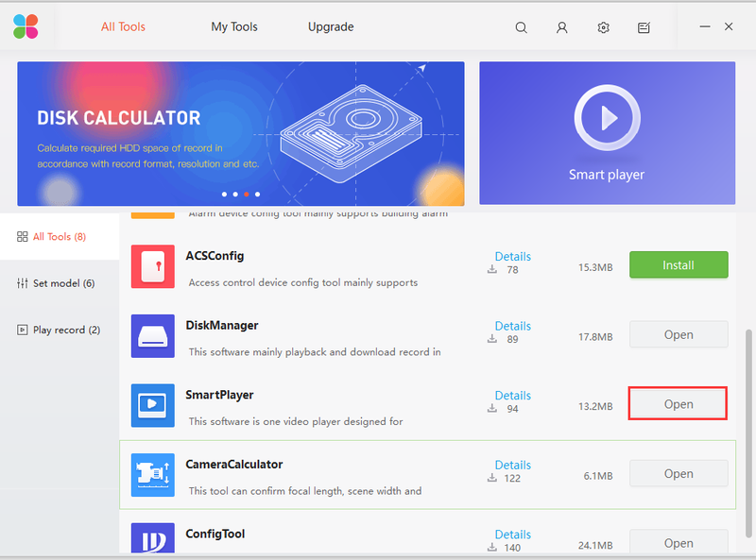View Details for ConfigTool
Screen dimensions: 756x560
click(512, 534)
